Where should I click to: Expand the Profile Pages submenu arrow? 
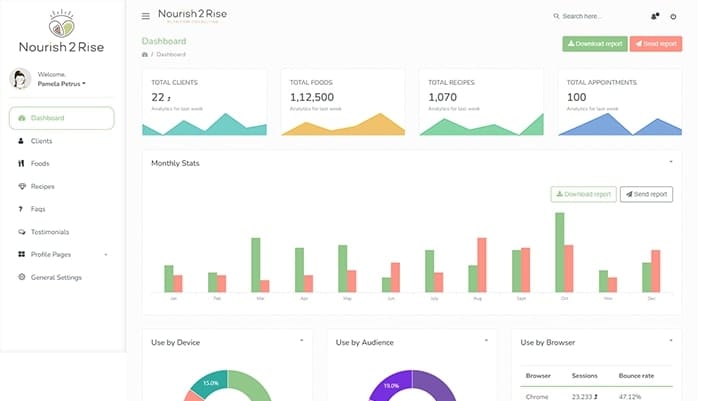tap(106, 255)
